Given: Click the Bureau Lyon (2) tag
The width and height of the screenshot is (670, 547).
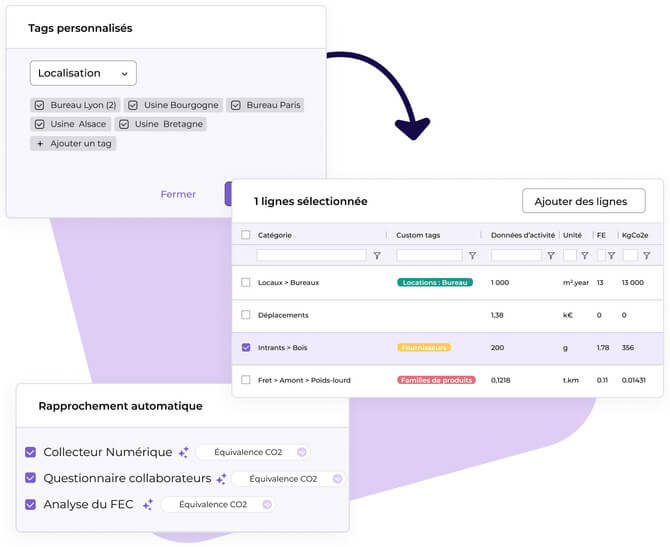Looking at the screenshot, I should coord(76,105).
